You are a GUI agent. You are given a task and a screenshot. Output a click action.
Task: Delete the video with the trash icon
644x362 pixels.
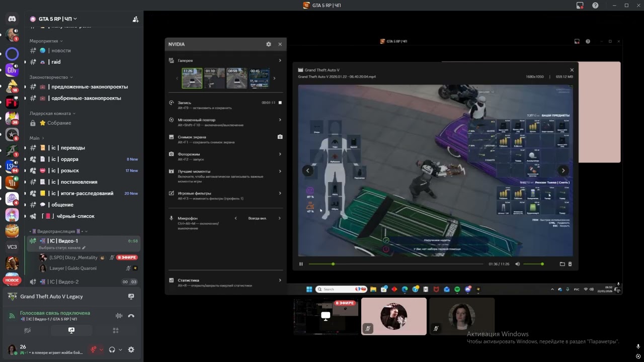570,264
